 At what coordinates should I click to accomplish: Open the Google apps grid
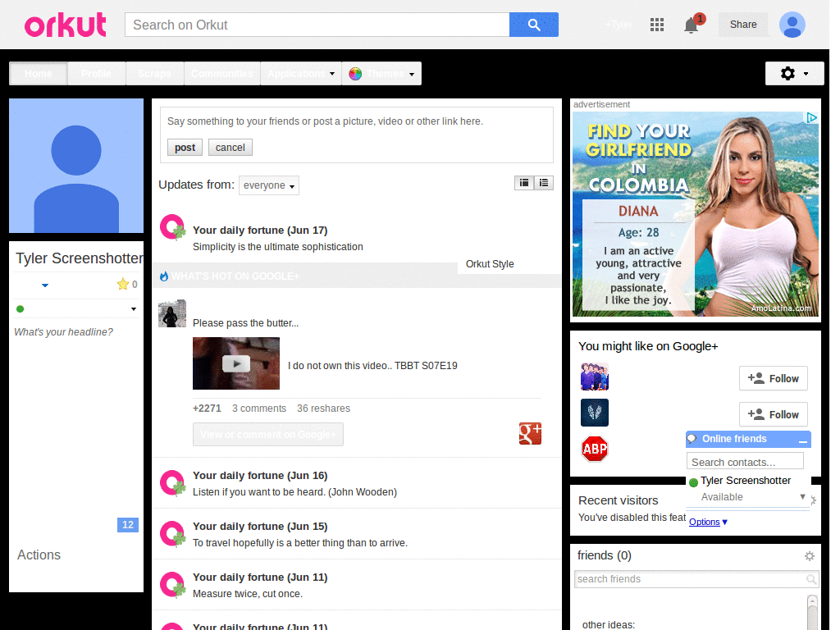(x=657, y=25)
